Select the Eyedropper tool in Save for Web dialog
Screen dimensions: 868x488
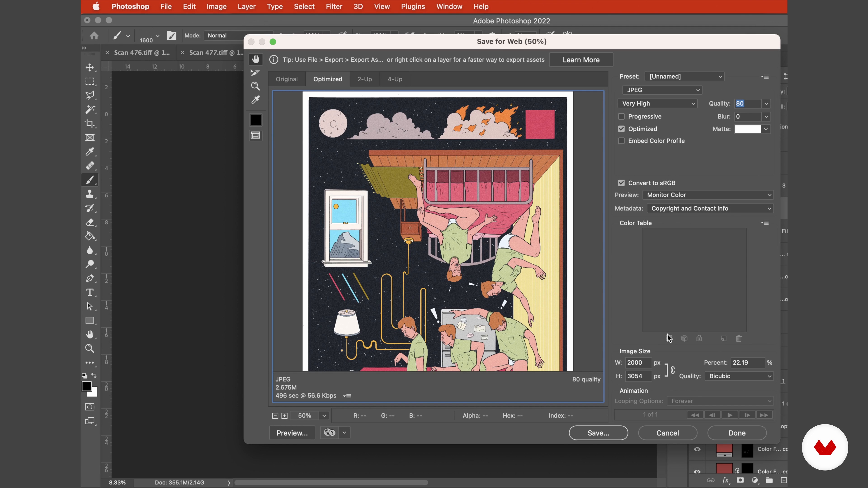pyautogui.click(x=255, y=100)
